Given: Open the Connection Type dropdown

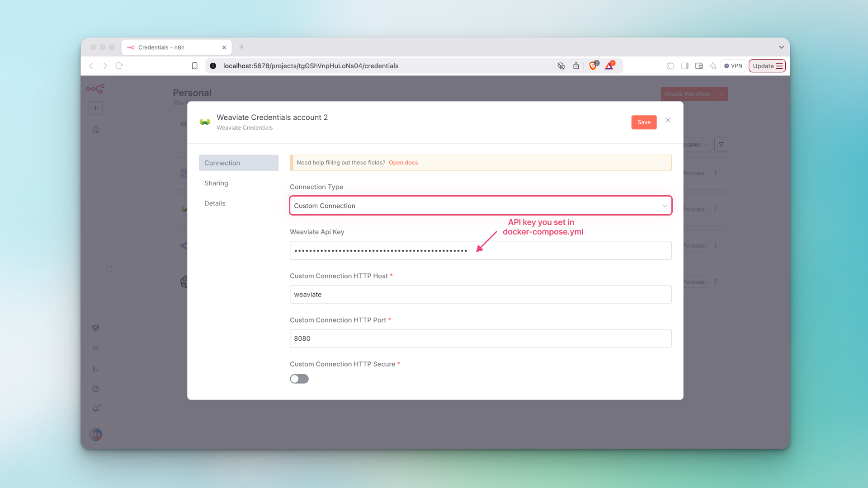Looking at the screenshot, I should pyautogui.click(x=481, y=206).
